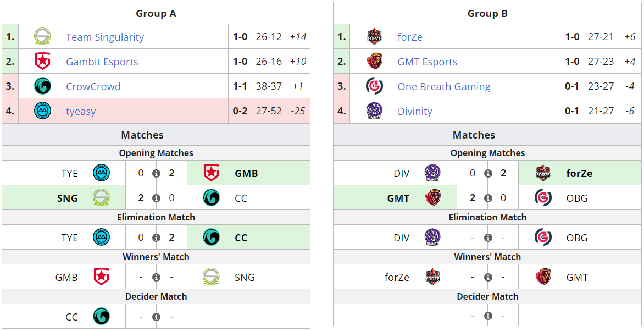Open Team Singularity team page link
644x331 pixels.
[105, 37]
